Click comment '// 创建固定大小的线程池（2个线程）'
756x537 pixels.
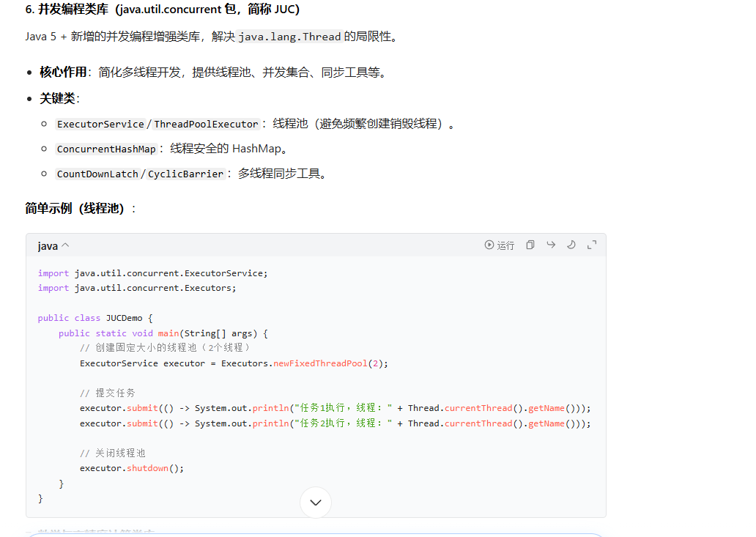point(165,348)
